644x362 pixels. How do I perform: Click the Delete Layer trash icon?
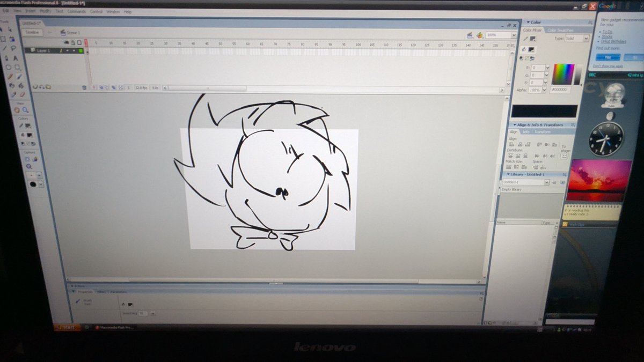84,87
